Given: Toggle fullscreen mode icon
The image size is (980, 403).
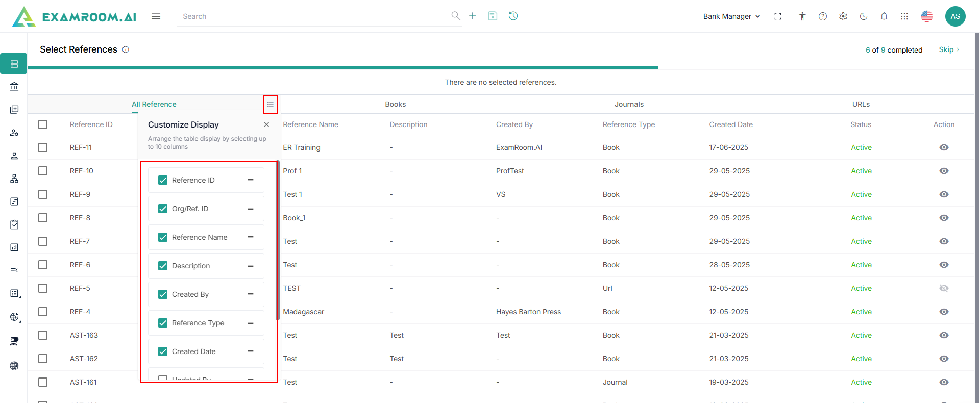Looking at the screenshot, I should pyautogui.click(x=778, y=16).
